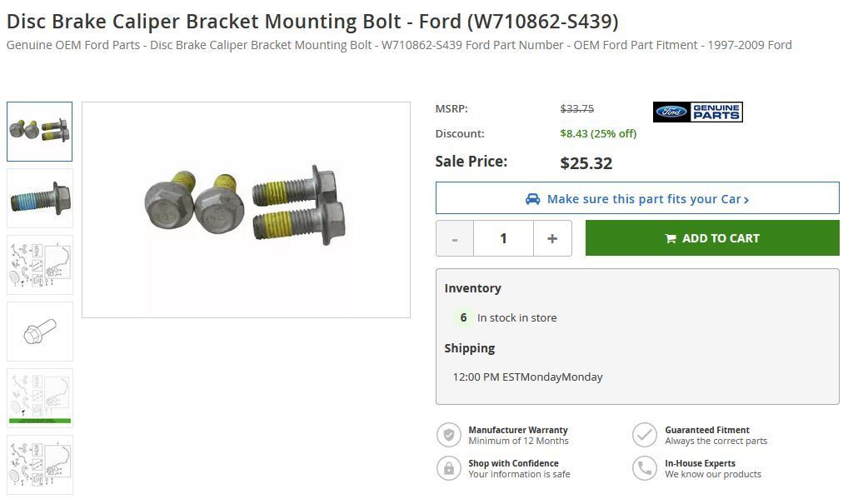Click the in-stock inventory count badge

[463, 317]
